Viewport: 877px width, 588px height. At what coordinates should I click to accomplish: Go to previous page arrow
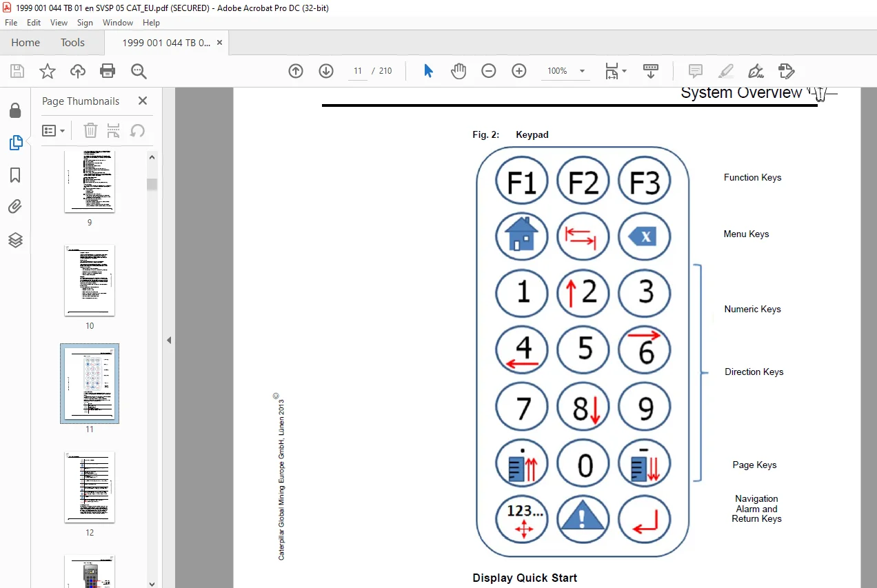coord(296,71)
